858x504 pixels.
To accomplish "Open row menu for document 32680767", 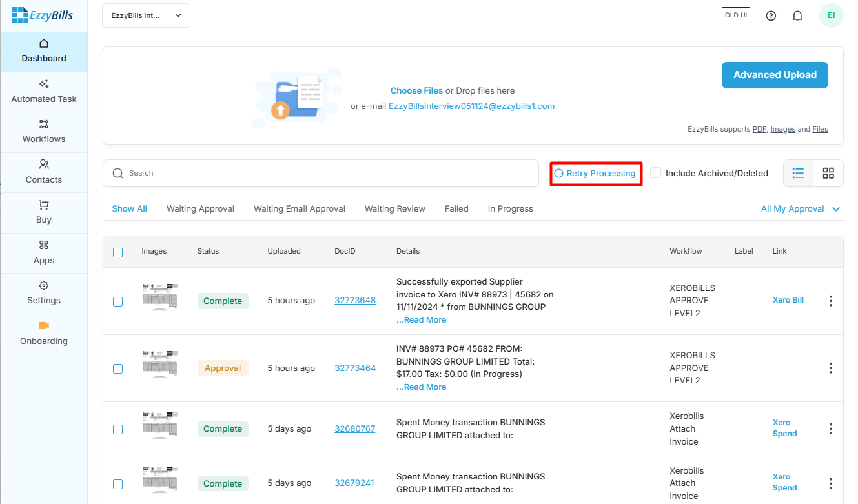I will point(831,428).
